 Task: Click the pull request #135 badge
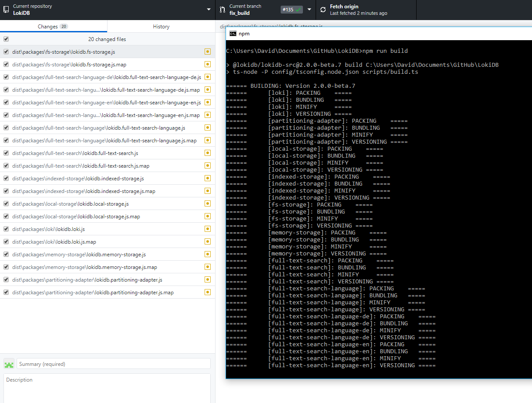point(292,10)
